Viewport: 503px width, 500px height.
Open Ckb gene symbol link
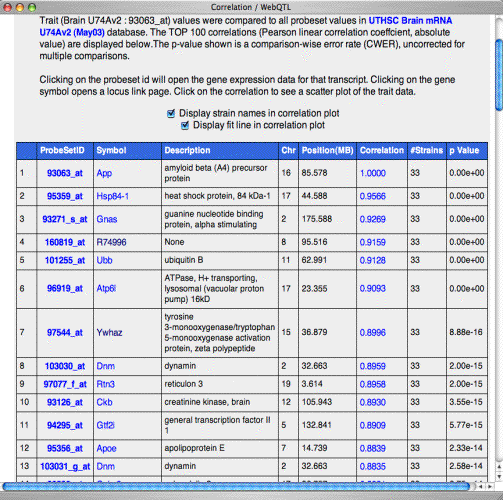[104, 402]
